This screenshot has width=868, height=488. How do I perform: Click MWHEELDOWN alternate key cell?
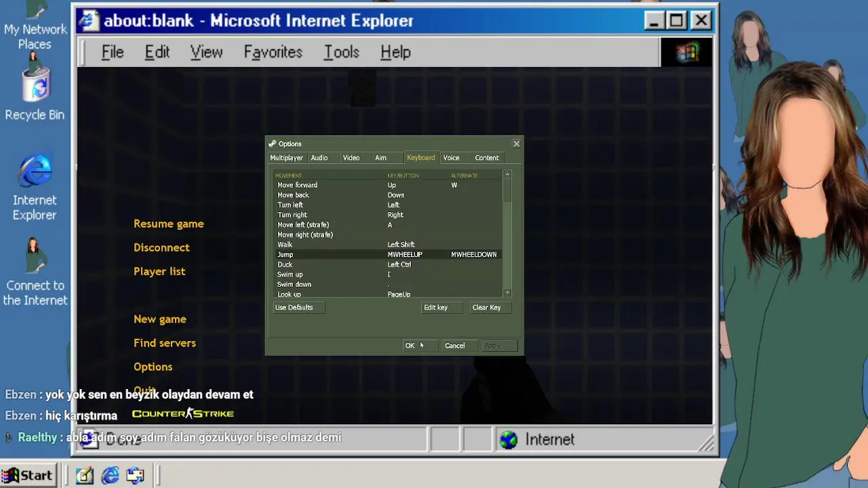point(474,255)
